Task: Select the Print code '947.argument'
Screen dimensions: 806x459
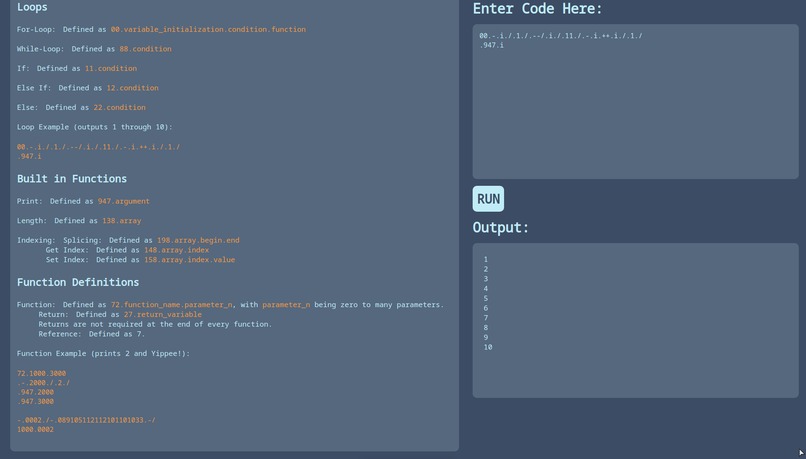Action: point(124,201)
